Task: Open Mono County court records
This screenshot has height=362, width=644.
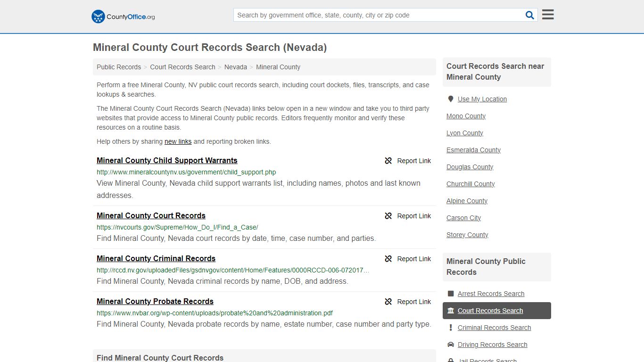Action: [x=466, y=116]
